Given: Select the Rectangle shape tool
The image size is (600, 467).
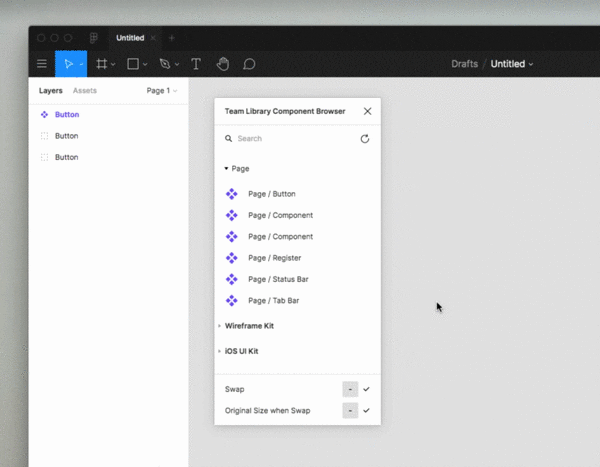Looking at the screenshot, I should [x=133, y=64].
